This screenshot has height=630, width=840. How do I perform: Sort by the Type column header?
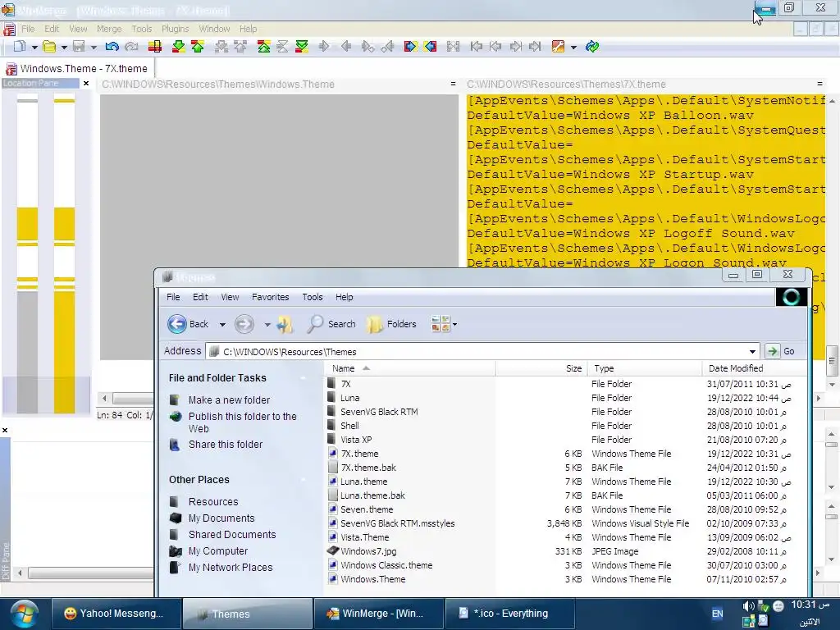point(645,368)
